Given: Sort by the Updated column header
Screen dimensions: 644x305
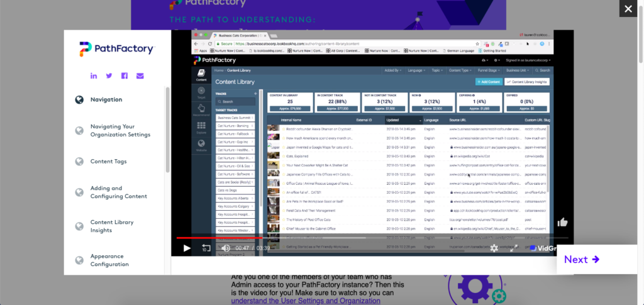Looking at the screenshot, I should point(404,120).
